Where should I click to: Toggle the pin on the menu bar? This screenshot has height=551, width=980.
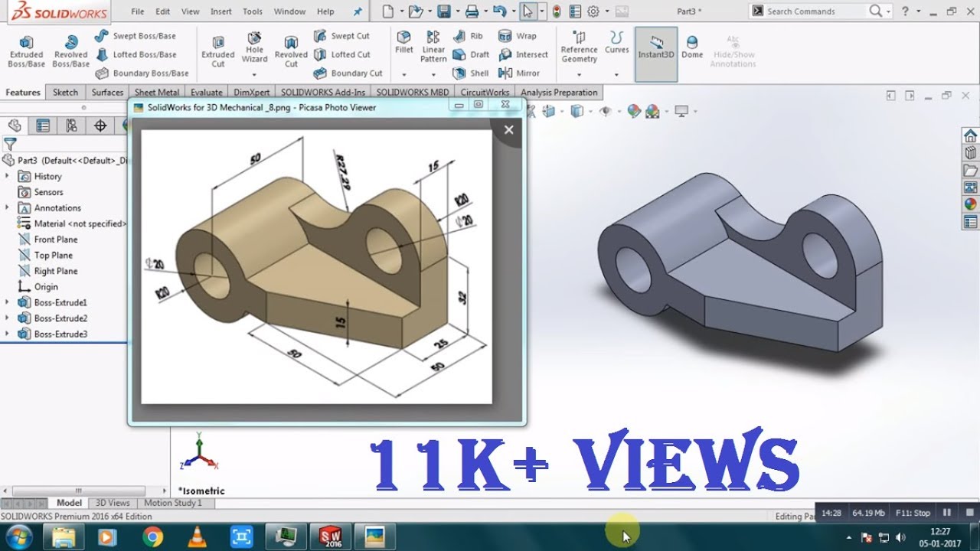(358, 11)
